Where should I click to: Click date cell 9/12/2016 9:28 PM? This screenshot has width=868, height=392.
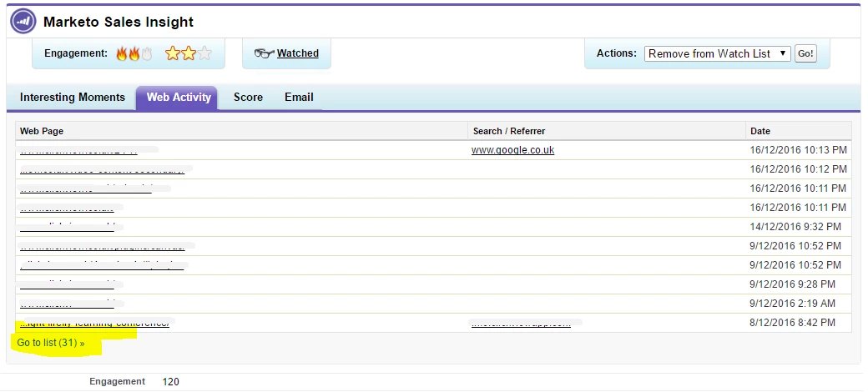(792, 284)
